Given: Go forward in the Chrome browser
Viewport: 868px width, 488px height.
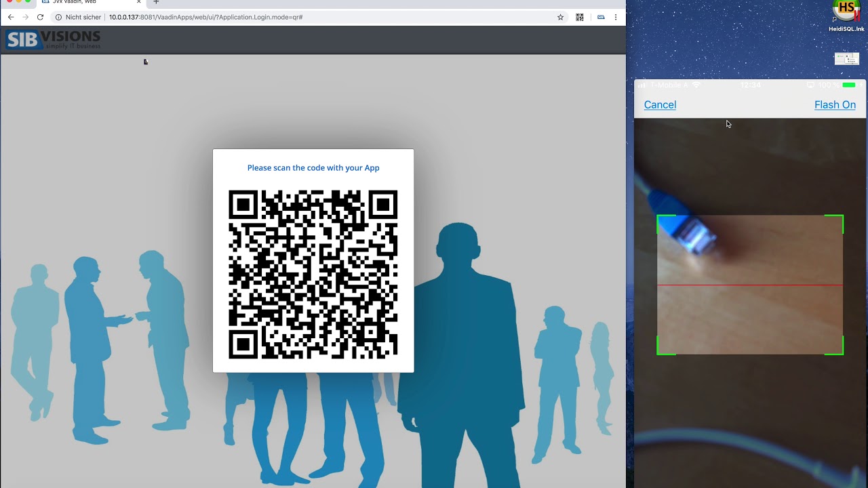Looking at the screenshot, I should click(25, 17).
